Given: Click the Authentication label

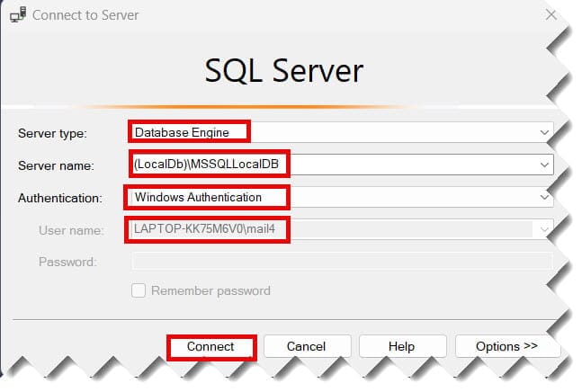Looking at the screenshot, I should click(x=60, y=198).
